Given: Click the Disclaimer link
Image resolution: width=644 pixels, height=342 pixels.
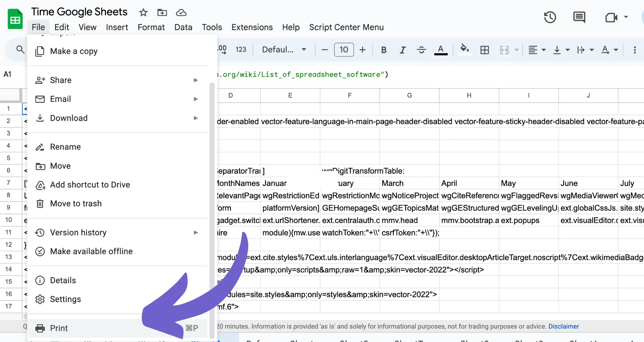Looking at the screenshot, I should point(563,326).
